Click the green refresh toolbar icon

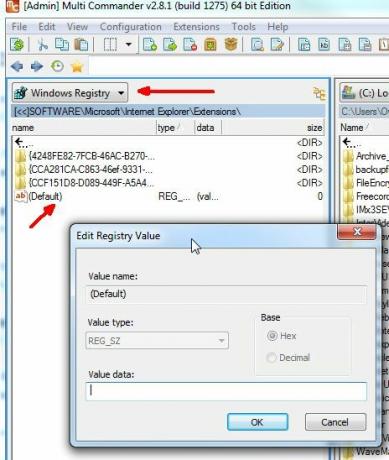pos(17,44)
